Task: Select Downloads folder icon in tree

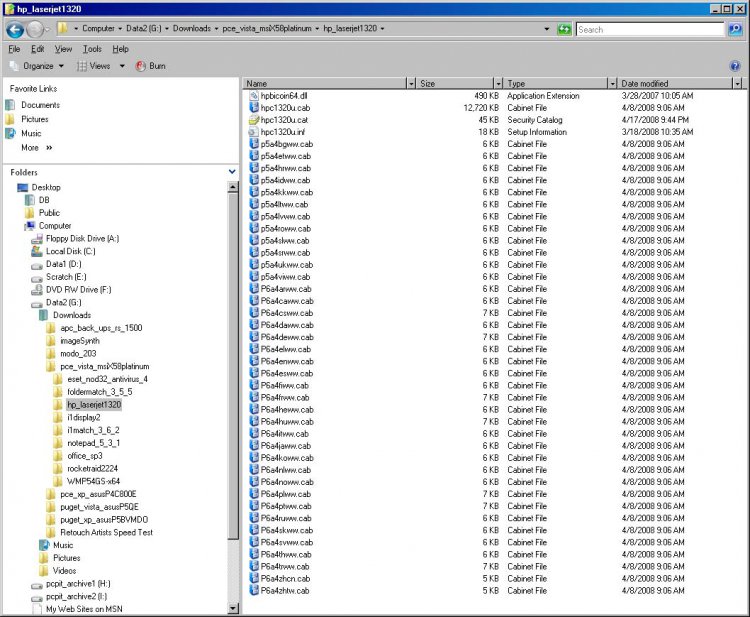Action: (x=44, y=315)
